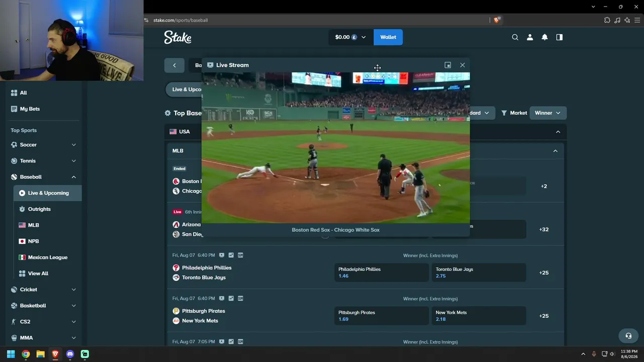The image size is (644, 362).
Task: Open the user profile menu icon
Action: [530, 37]
